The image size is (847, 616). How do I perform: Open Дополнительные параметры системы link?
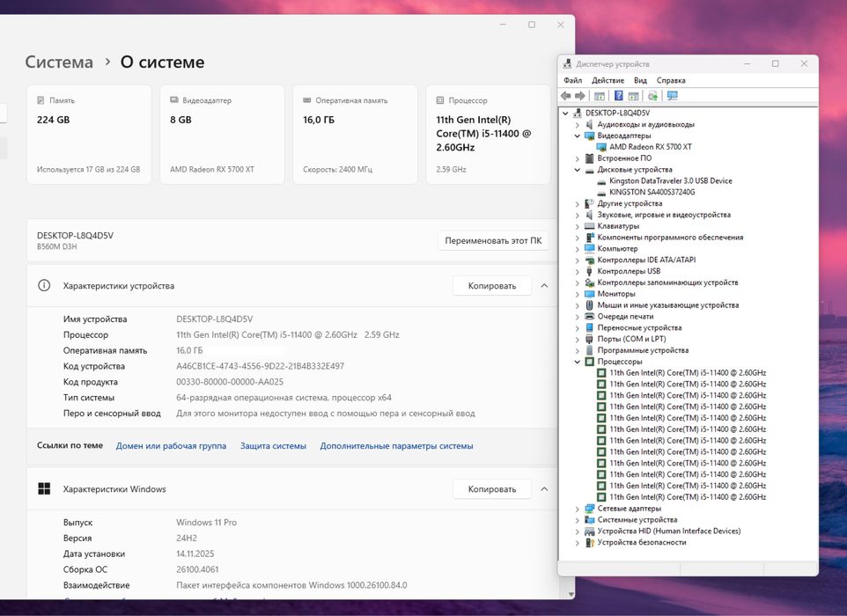coord(396,446)
